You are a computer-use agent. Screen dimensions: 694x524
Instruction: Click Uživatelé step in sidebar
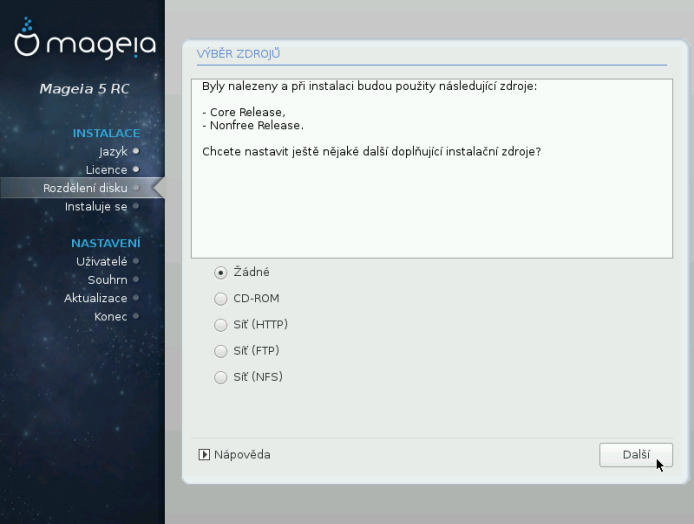click(101, 262)
